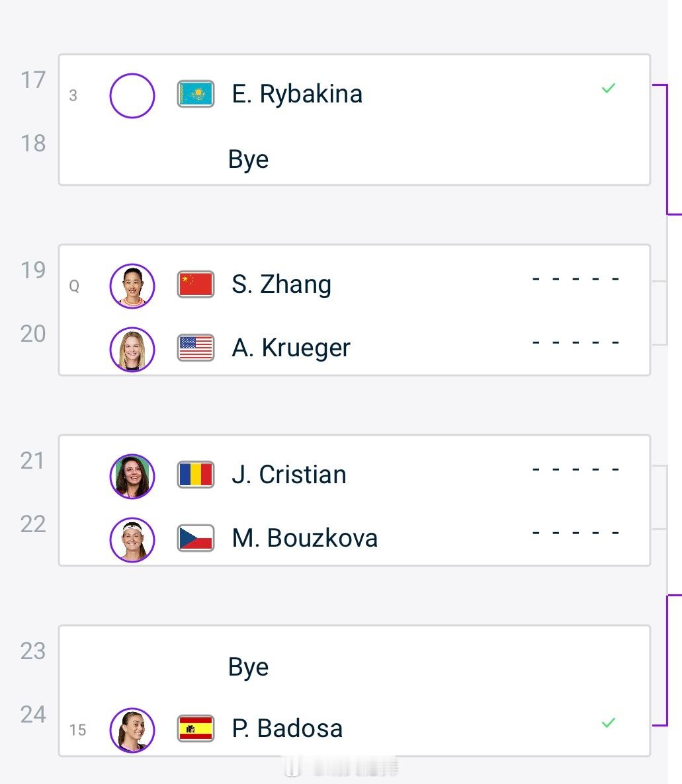The height and width of the screenshot is (784, 682).
Task: Click the Kazakhstan flag beside E. Rybakina
Action: click(x=194, y=93)
